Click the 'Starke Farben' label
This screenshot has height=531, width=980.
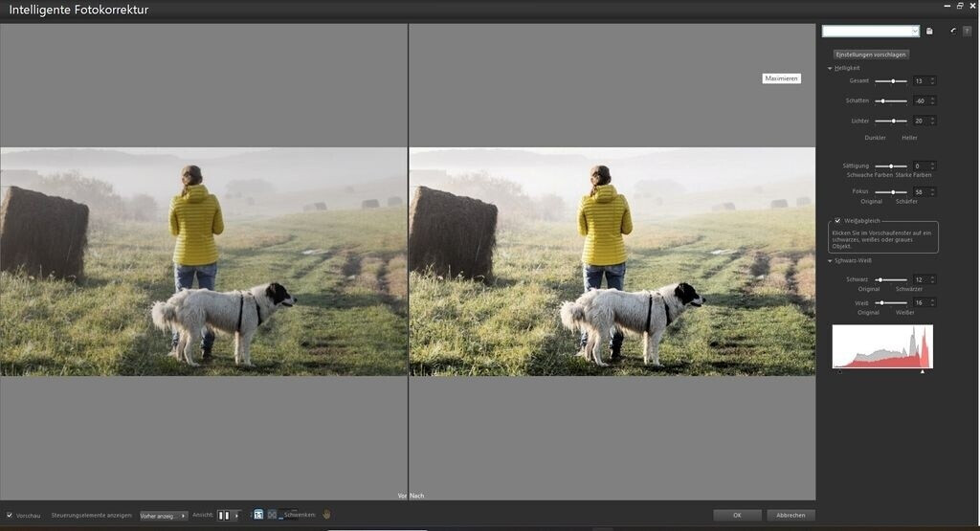click(913, 175)
